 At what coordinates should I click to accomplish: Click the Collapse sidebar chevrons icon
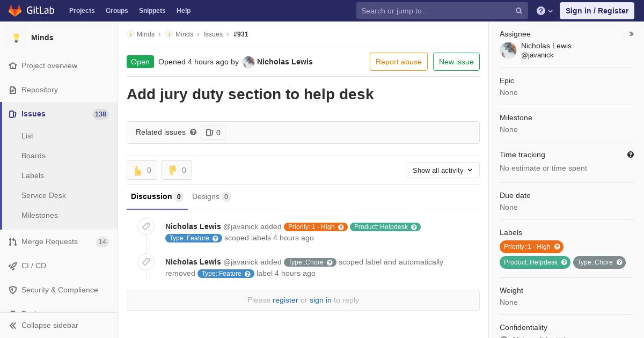pos(13,325)
